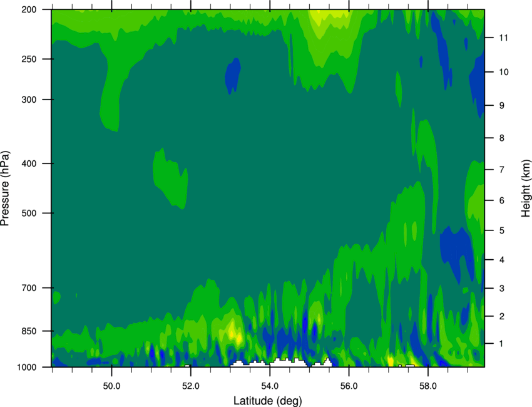Select the 250 pressure tick label

[x=29, y=59]
